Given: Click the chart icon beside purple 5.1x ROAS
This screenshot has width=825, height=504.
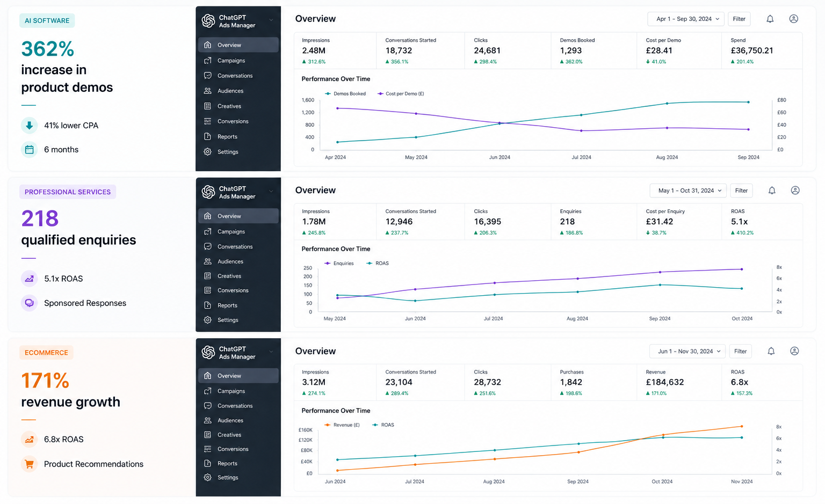Looking at the screenshot, I should click(x=30, y=279).
